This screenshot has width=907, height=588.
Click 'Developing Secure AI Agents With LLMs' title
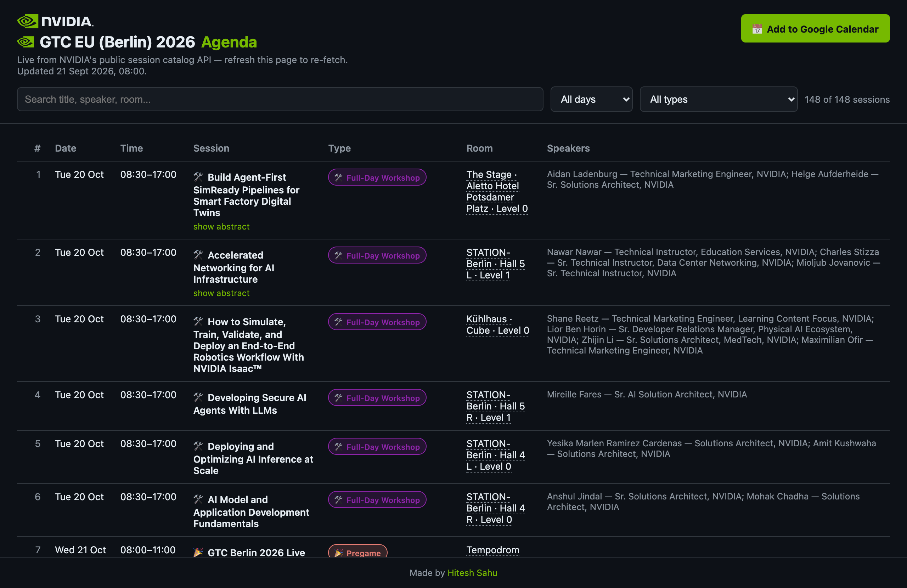tap(250, 404)
